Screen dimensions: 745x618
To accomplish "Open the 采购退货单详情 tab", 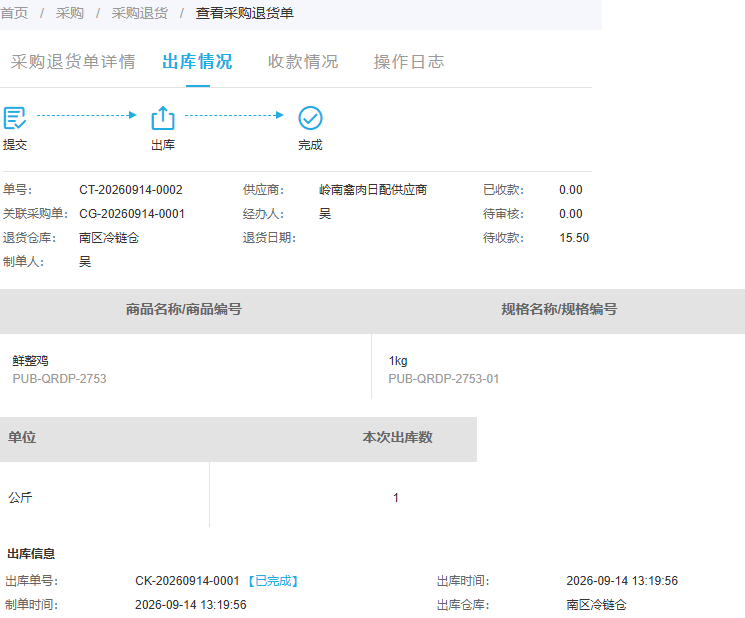I will click(73, 62).
